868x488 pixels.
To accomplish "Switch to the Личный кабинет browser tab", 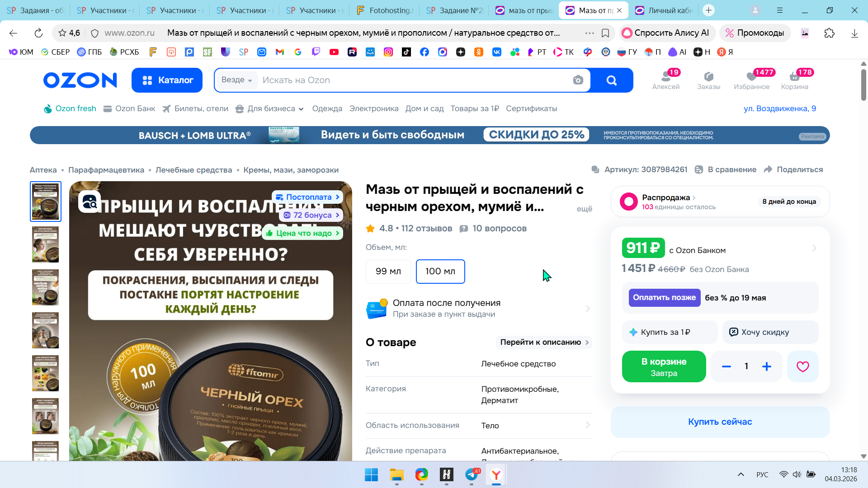I will coord(664,10).
